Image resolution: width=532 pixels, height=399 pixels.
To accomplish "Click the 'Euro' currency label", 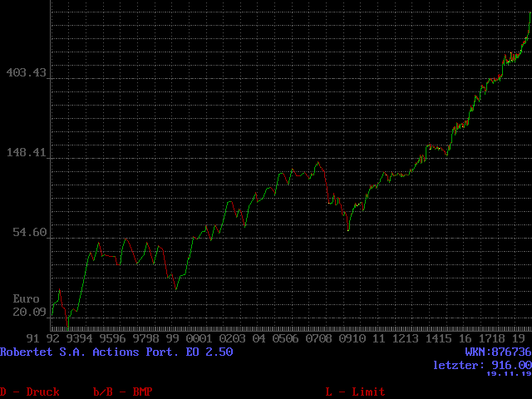I will 26,298.
